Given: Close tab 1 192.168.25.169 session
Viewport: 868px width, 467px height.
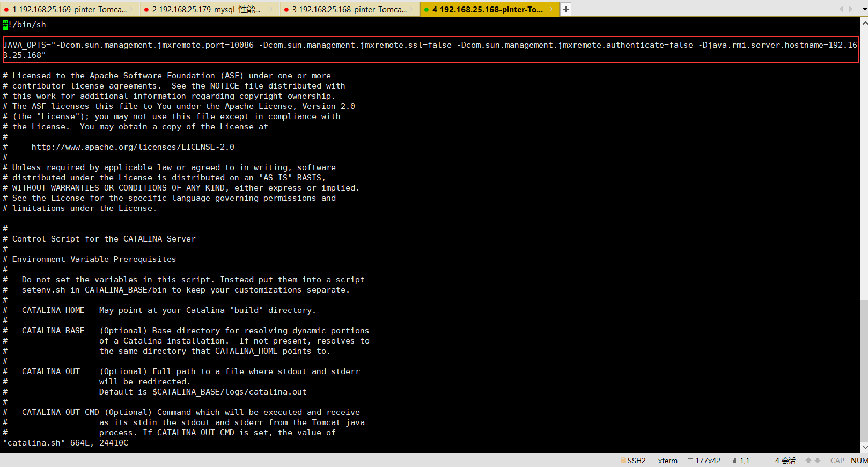Looking at the screenshot, I should pos(133,10).
